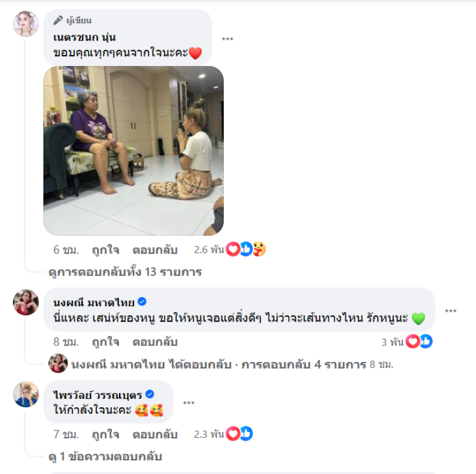
Task: Click เนตรชนก นุ่น profile avatar
Action: pos(26,24)
